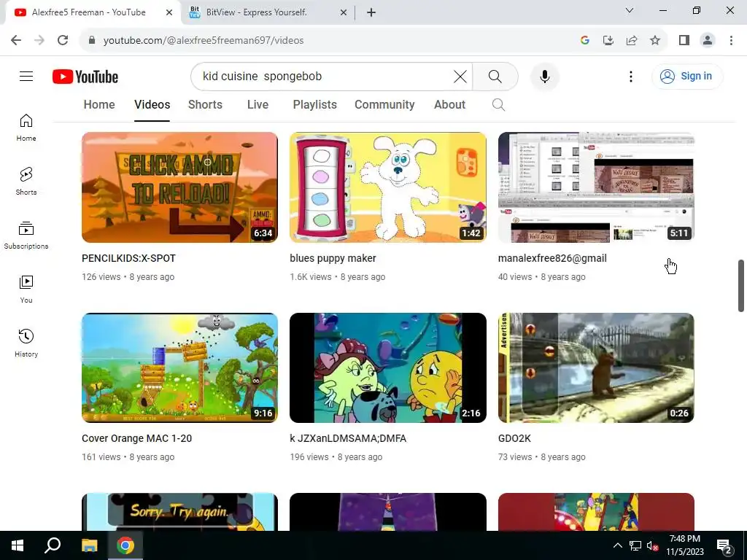The width and height of the screenshot is (747, 560).
Task: Go to Home in the left sidebar
Action: pos(26,128)
